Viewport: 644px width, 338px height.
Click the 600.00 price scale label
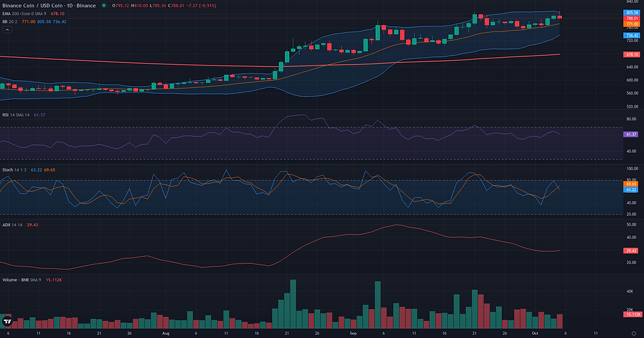pyautogui.click(x=632, y=80)
